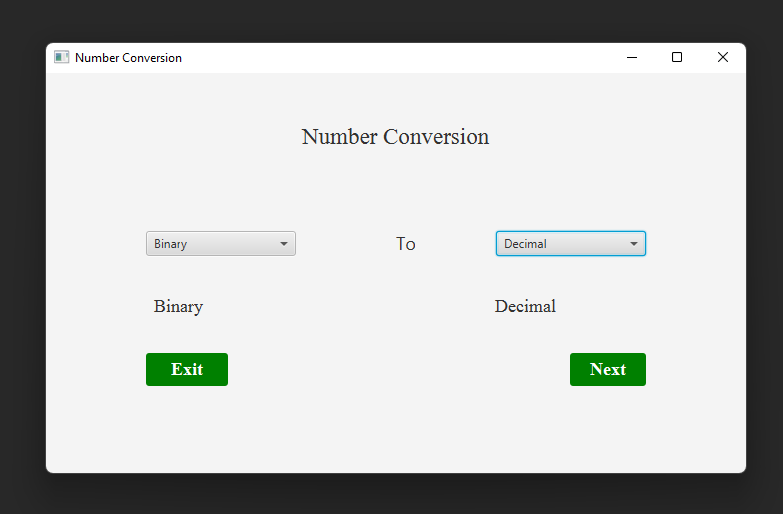
Task: Click the 'To' label between dropdowns
Action: click(x=405, y=244)
